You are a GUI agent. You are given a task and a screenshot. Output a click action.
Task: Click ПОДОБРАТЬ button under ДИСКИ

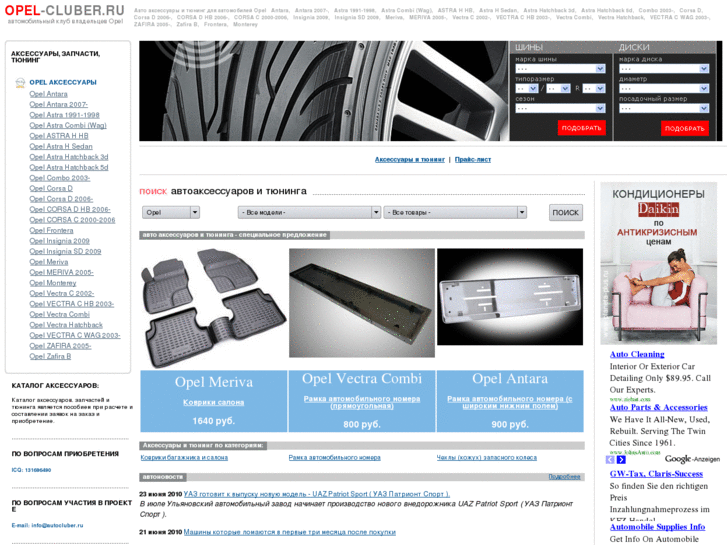coord(685,128)
